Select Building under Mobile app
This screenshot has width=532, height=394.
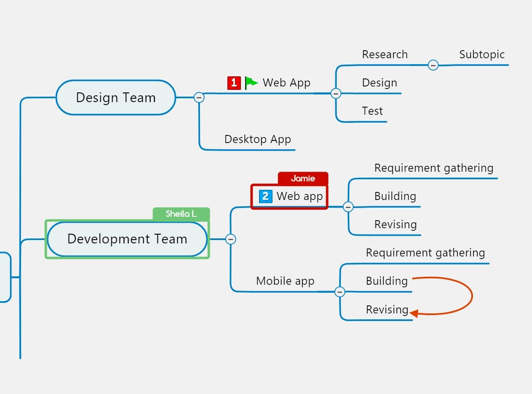[x=386, y=281]
